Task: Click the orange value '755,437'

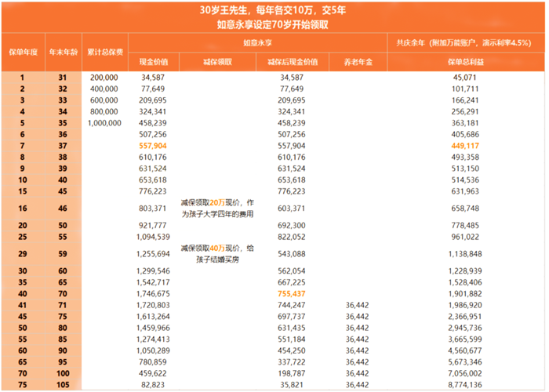Action: tap(291, 294)
